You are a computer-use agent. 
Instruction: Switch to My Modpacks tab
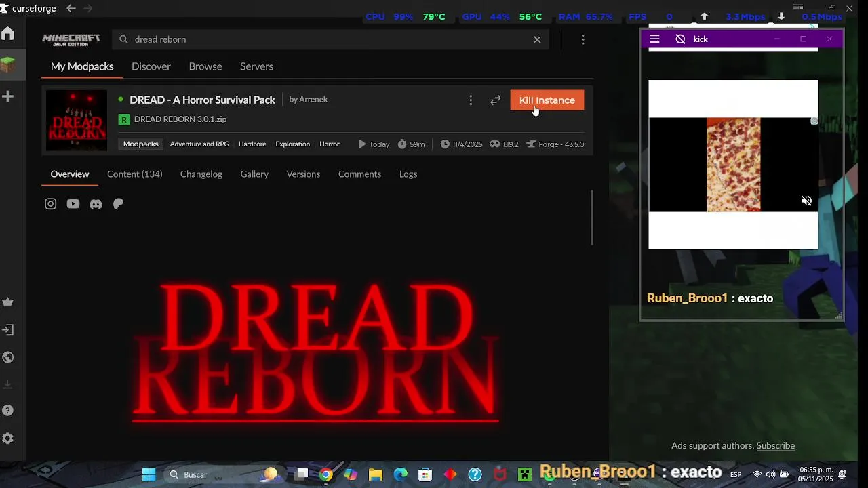(82, 66)
